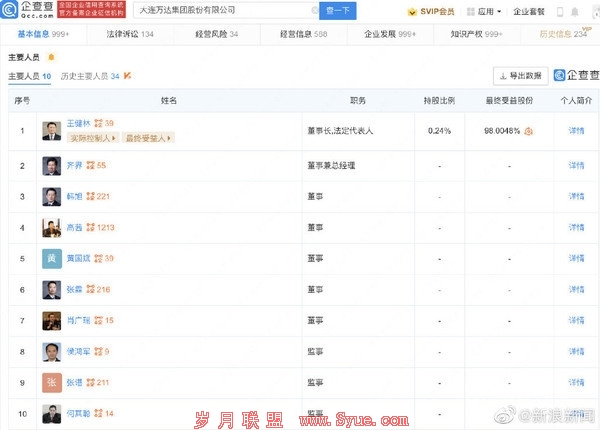Screen dimensions: 600x430
Task: Click the relation graph icon next to 张谌
Action: coord(90,382)
